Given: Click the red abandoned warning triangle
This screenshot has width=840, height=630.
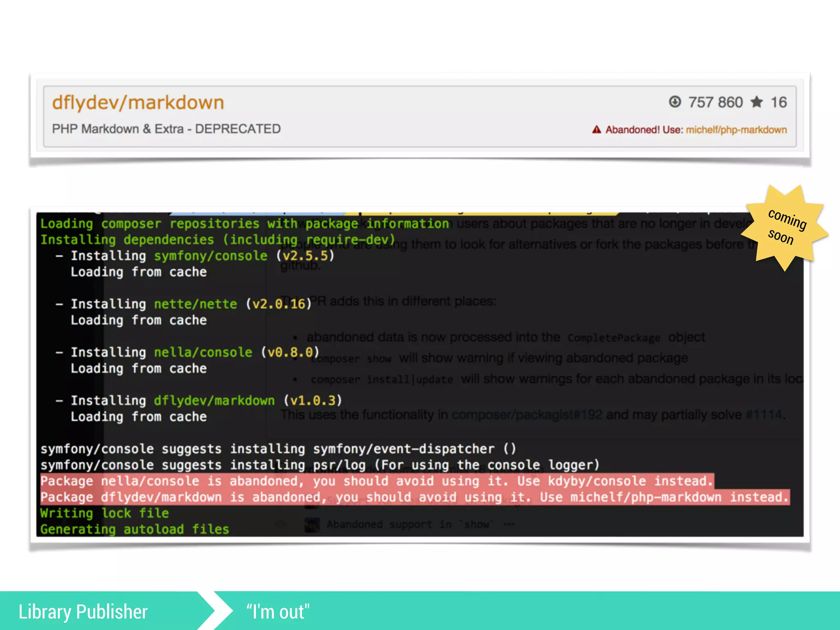Looking at the screenshot, I should click(x=596, y=130).
